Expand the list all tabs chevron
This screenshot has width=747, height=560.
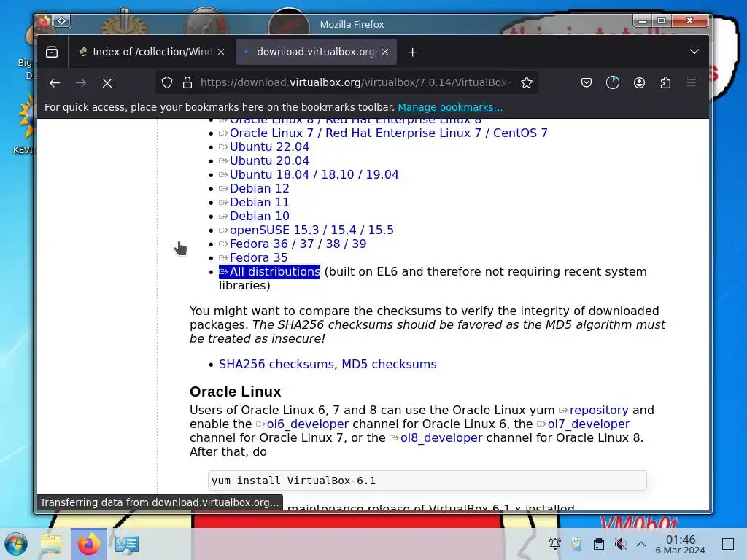pos(694,52)
